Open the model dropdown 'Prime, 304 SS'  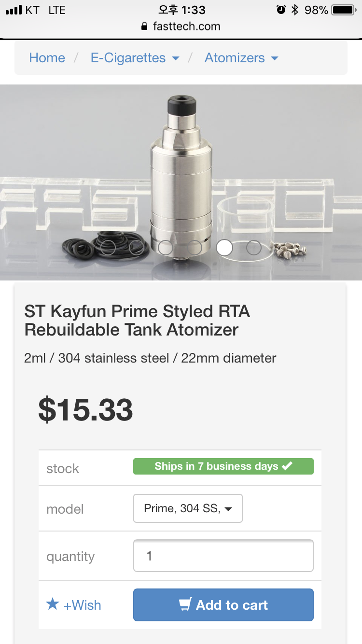188,508
